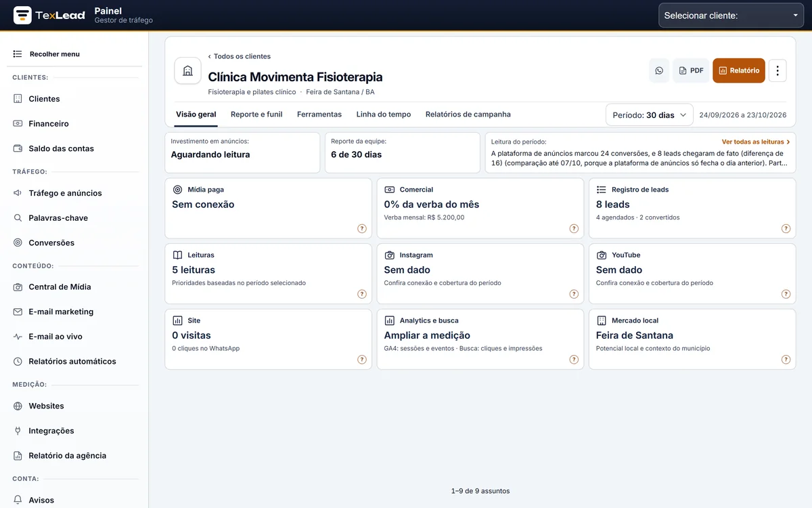812x508 pixels.
Task: Click the help icon on Leituras card
Action: click(x=362, y=294)
